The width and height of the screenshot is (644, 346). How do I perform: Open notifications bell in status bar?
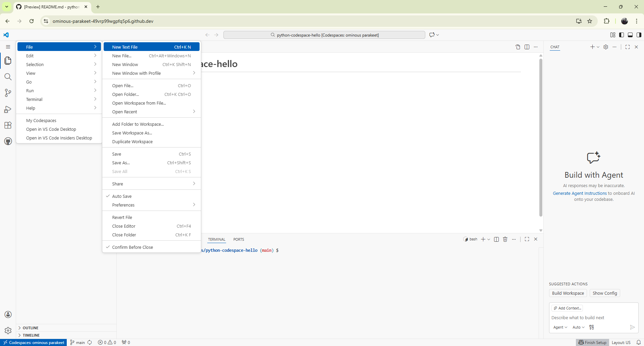coord(639,342)
